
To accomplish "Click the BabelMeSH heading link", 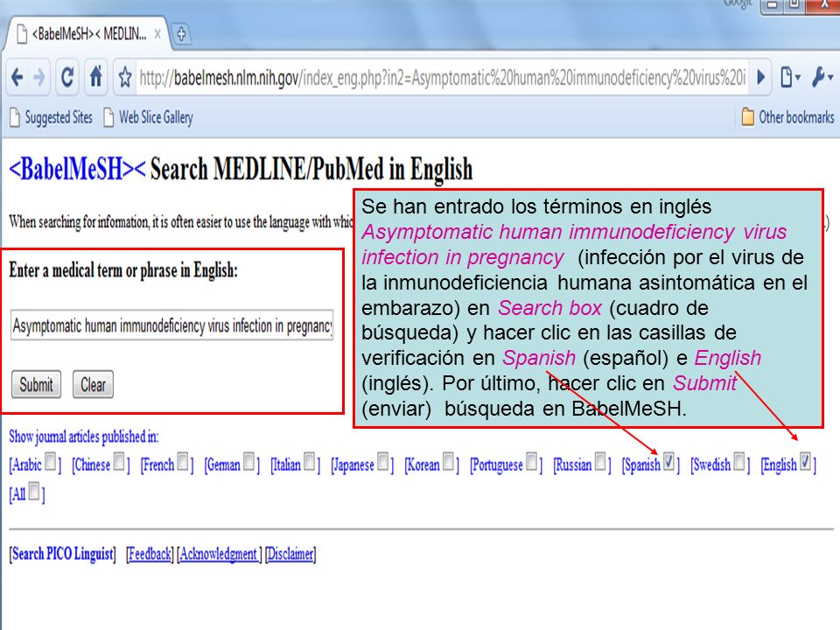I will pos(77,169).
